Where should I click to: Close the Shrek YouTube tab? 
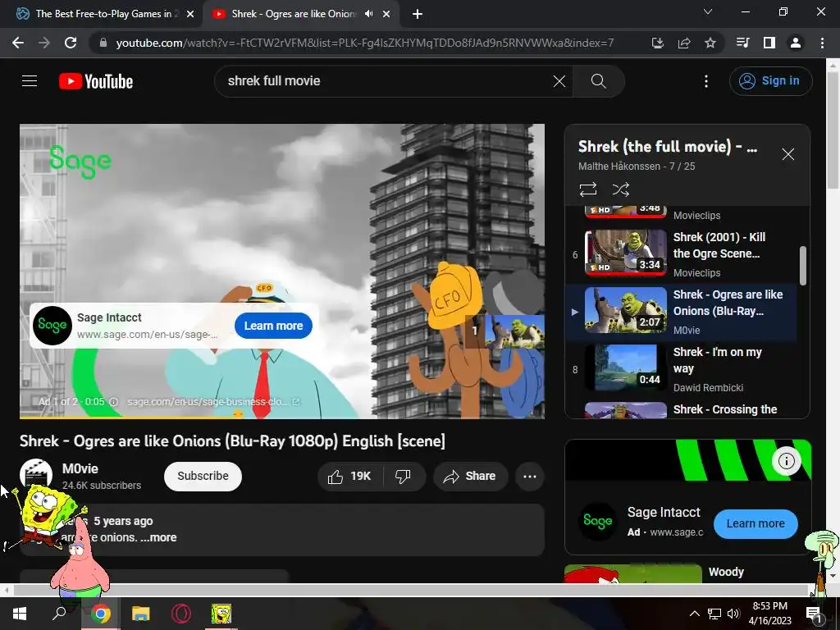tap(386, 14)
